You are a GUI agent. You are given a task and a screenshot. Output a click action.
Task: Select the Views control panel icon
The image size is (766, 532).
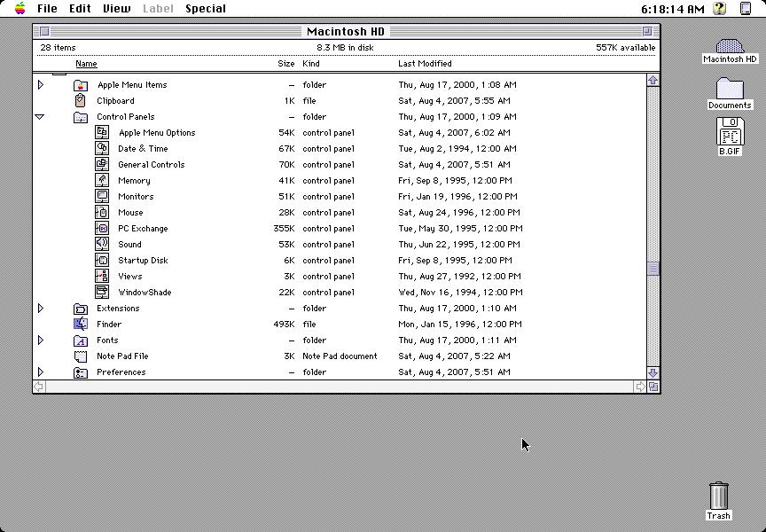102,276
